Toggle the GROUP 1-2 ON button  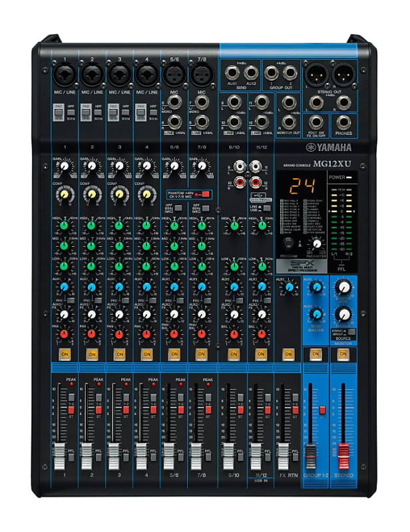coord(315,354)
